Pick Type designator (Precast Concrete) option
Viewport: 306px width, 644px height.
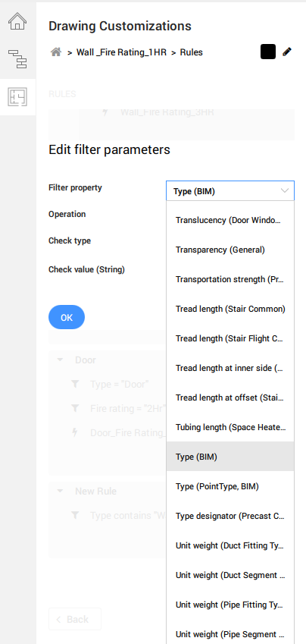[x=230, y=516]
